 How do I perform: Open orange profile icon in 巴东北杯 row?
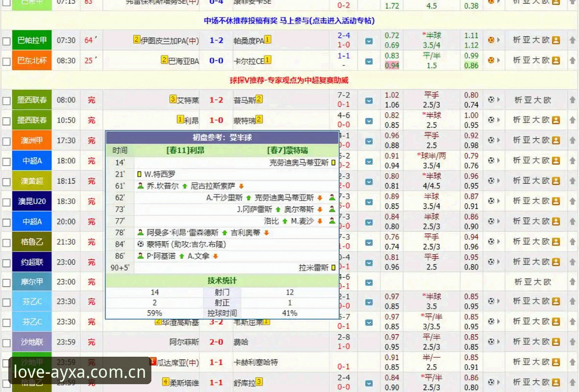coord(556,60)
